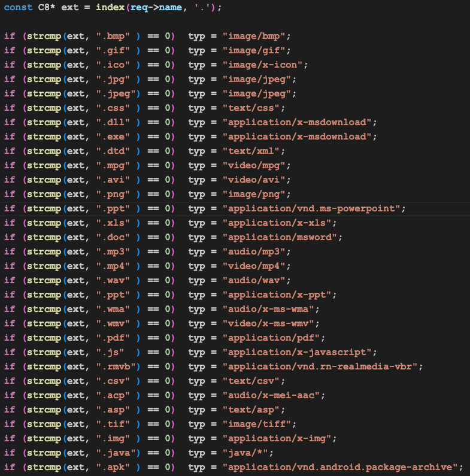
Task: Click the "java/*" string value
Action: point(245,453)
